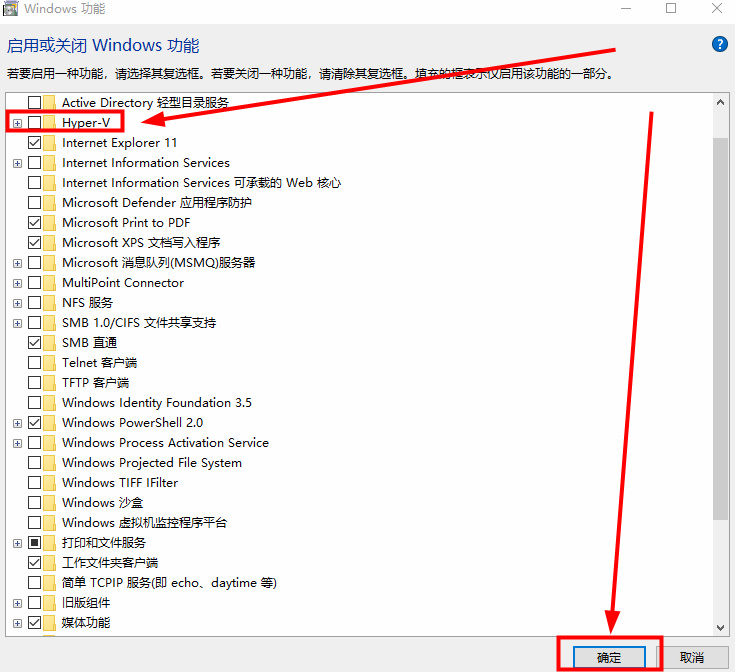Check the Windows 虚拟机监控程序平台 checkbox
Viewport: 735px width, 672px height.
point(35,523)
